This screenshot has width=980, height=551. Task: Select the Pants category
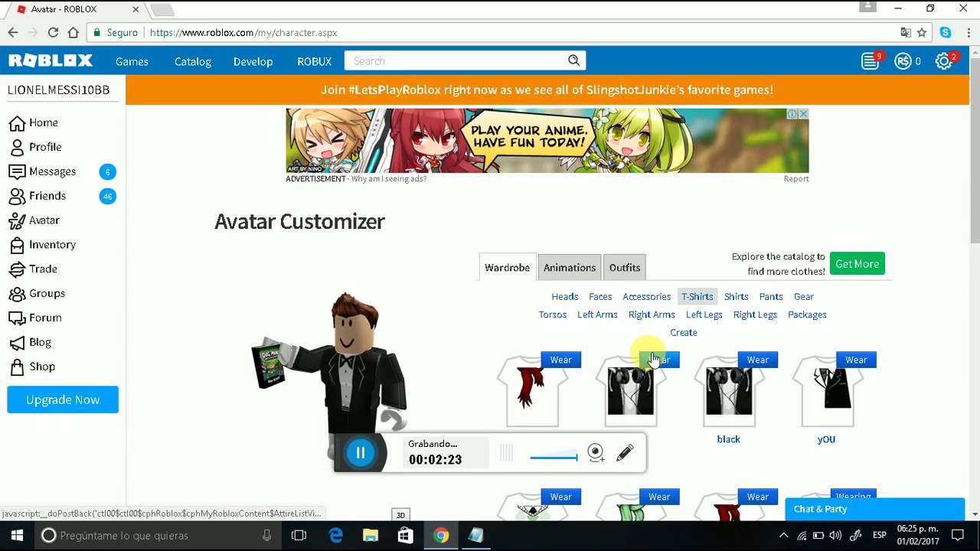coord(771,297)
